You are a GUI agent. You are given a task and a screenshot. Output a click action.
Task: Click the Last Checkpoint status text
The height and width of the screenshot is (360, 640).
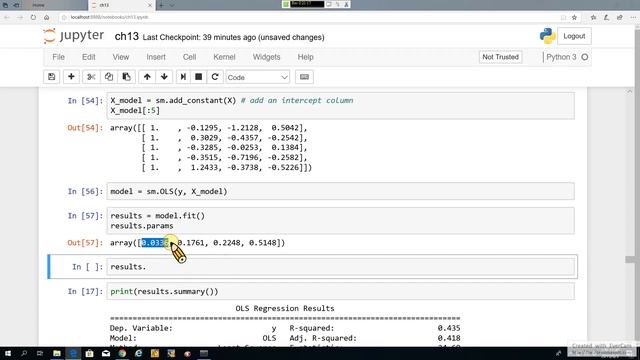(x=233, y=37)
